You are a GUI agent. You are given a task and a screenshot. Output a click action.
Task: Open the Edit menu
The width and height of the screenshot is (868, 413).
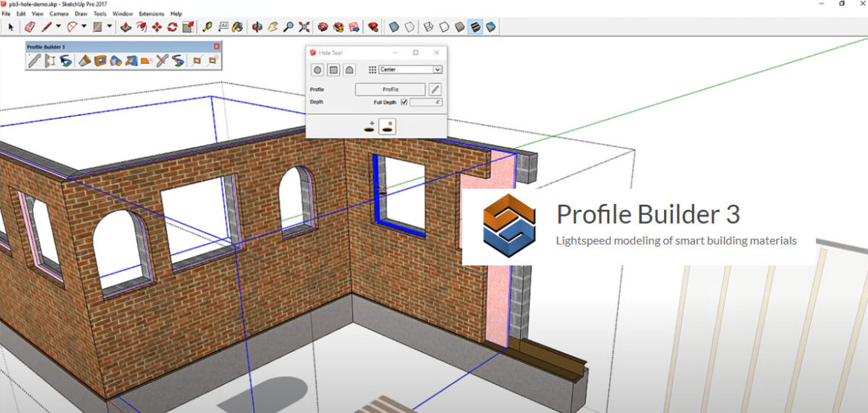coord(21,13)
